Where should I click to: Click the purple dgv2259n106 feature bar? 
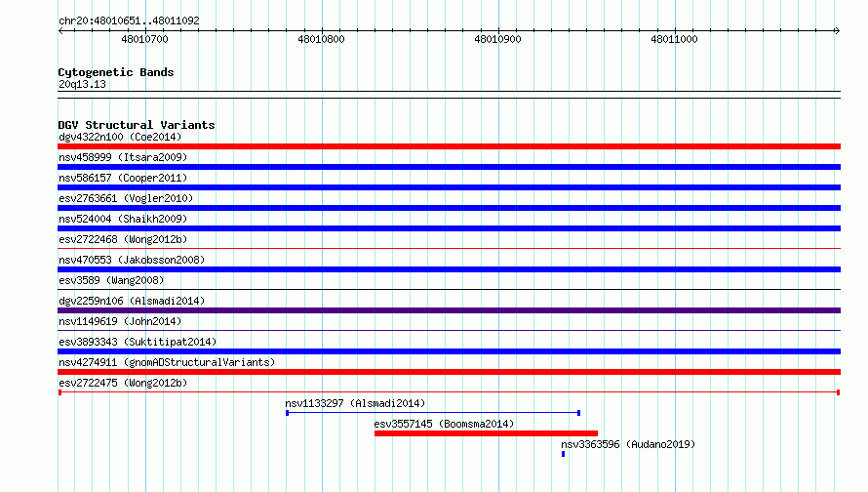pos(449,310)
